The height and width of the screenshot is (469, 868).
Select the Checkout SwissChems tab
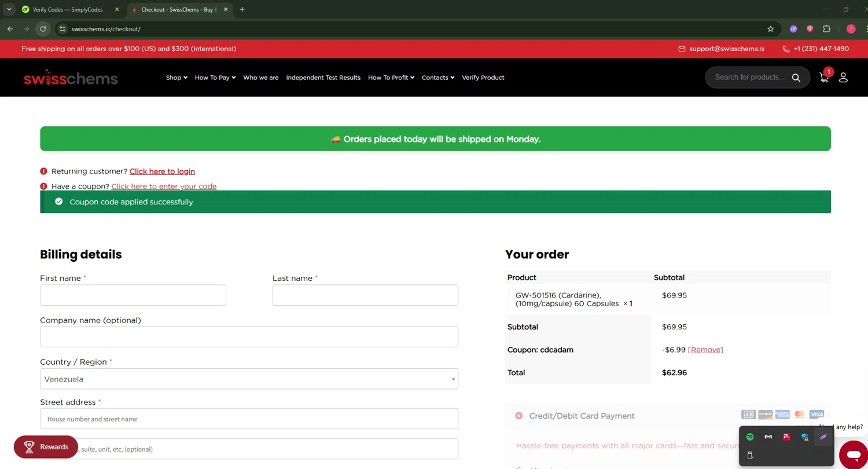[x=176, y=10]
